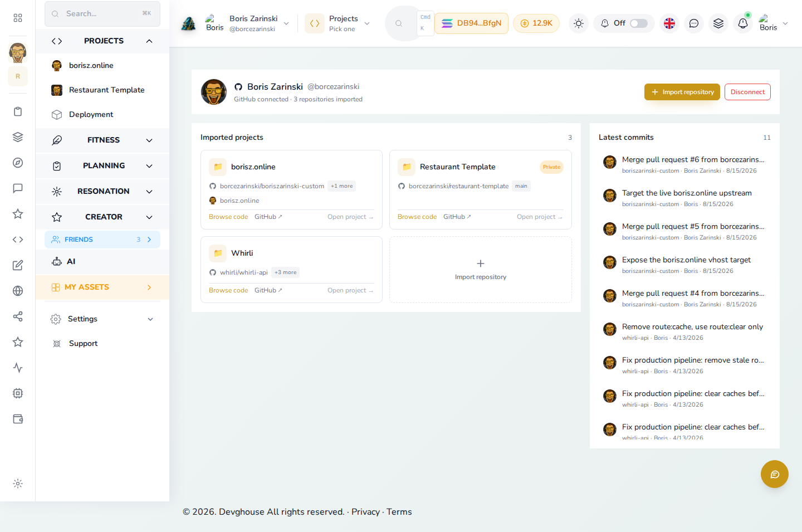
Task: Click the DB94...BfgN wallet address badge
Action: click(471, 23)
